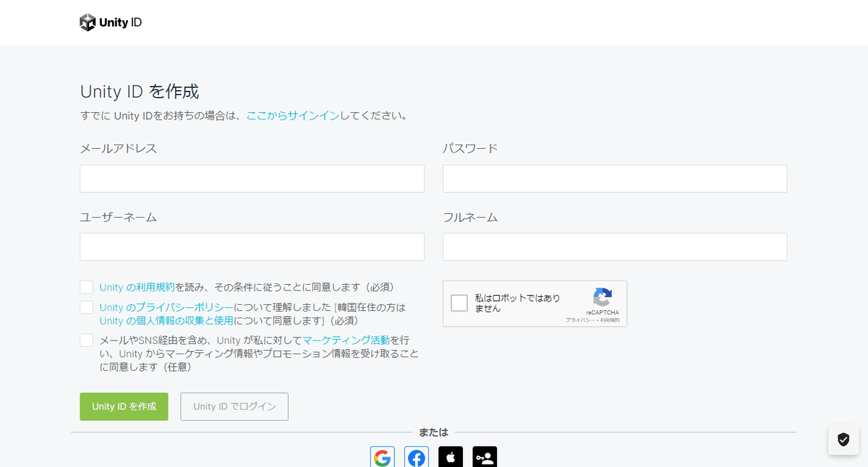This screenshot has width=868, height=467.
Task: Open the shield privacy badge icon
Action: [843, 440]
